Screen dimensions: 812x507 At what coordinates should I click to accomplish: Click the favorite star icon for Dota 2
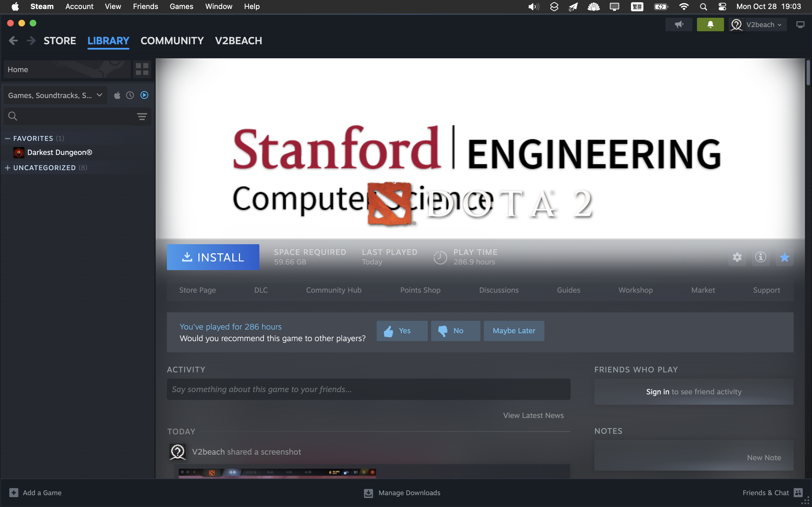click(785, 257)
